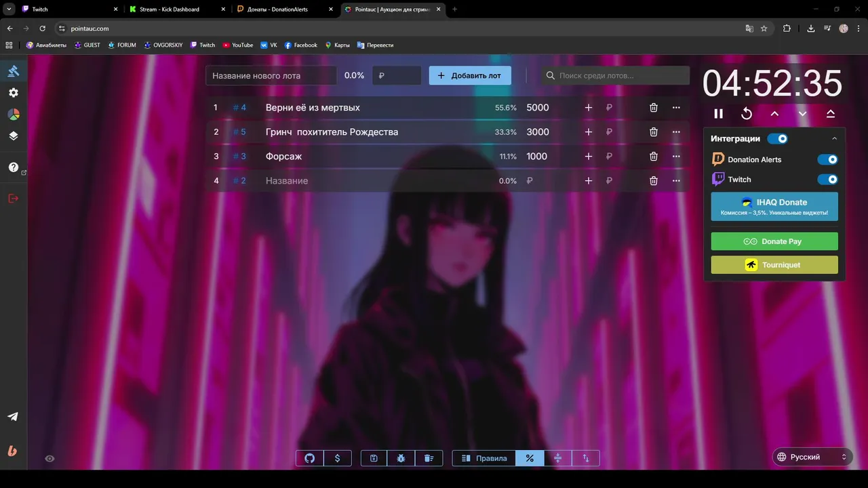The height and width of the screenshot is (488, 868).
Task: Click the Форсаж lot name
Action: (284, 157)
